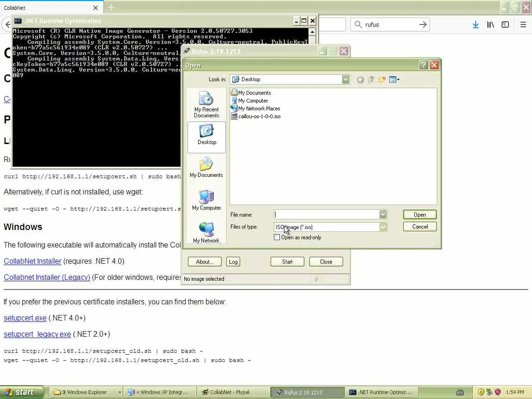Switch to .NET Runtime Optimiz... taskbar item
The width and height of the screenshot is (532, 399).
pyautogui.click(x=381, y=392)
